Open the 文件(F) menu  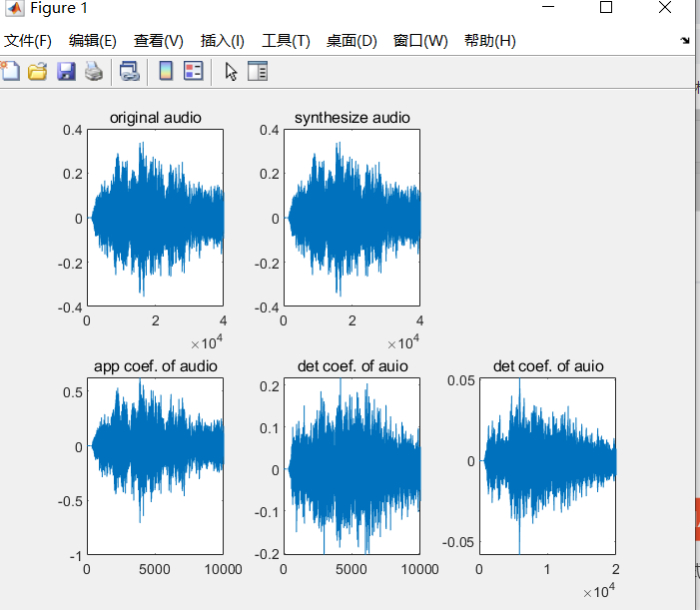[28, 41]
